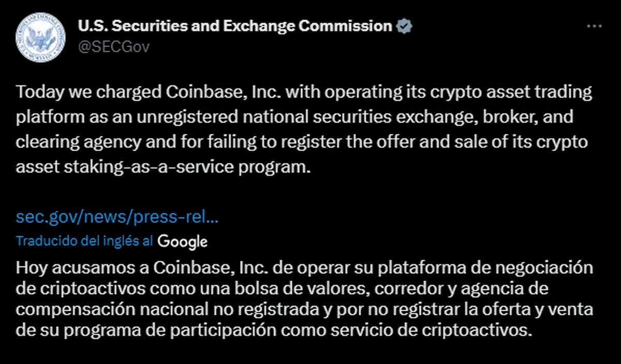Click the @SECGov handle
Image resolution: width=621 pixels, height=364 pixels.
point(113,47)
